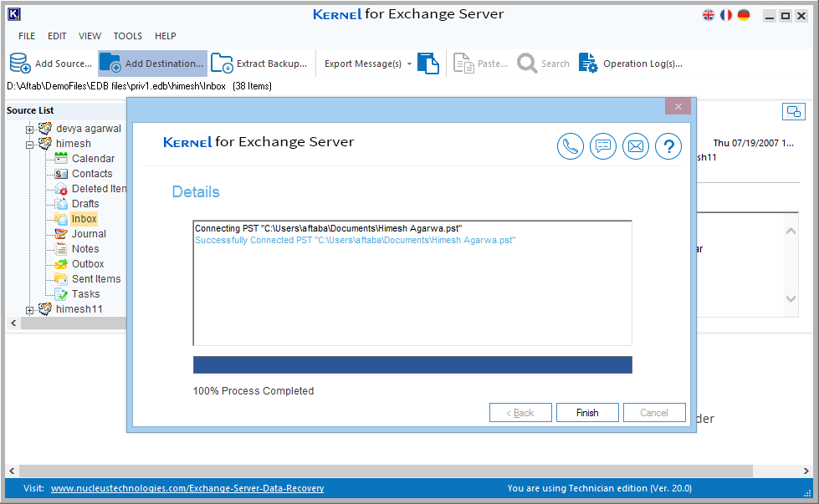Click the Cancel button in dialog
This screenshot has height=504, width=819.
[x=654, y=413]
